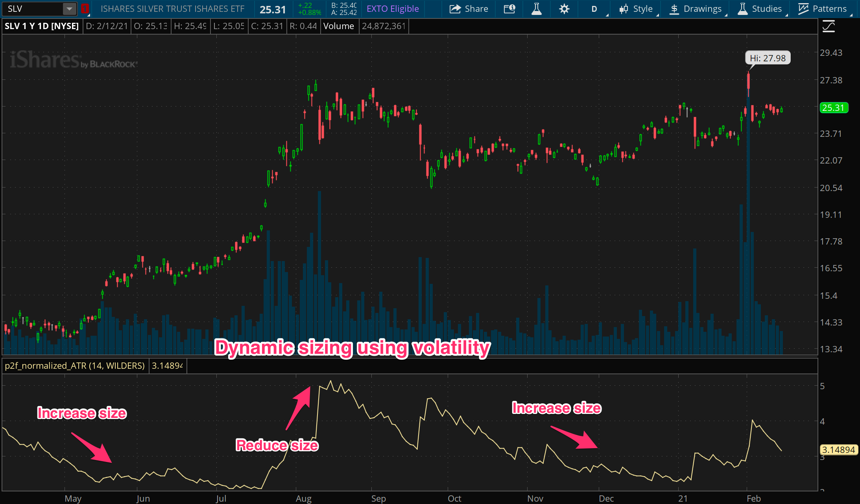The image size is (860, 504).
Task: Open the Drawings menu
Action: pyautogui.click(x=696, y=9)
